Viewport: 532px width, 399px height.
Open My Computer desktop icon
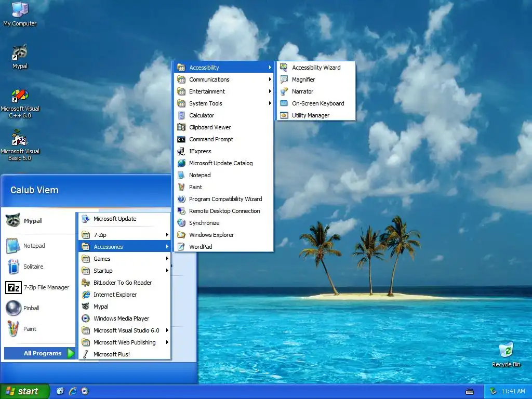click(x=20, y=14)
